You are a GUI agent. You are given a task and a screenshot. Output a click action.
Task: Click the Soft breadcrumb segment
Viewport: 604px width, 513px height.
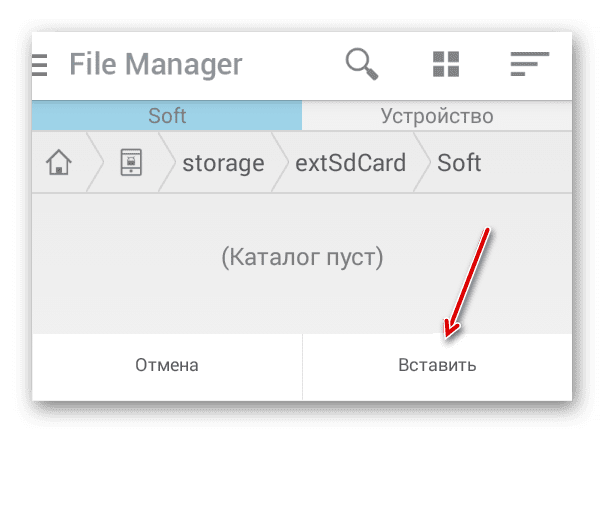click(x=459, y=163)
